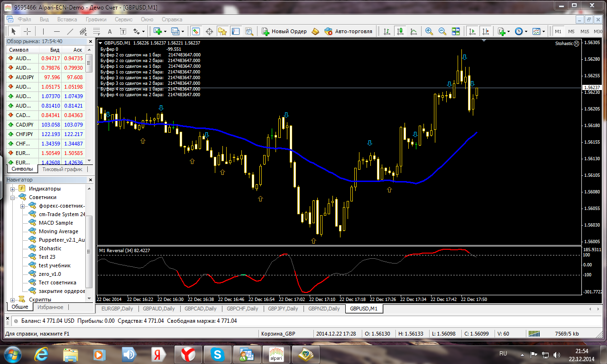Click the indicators list icon with green plus
The image size is (607, 364).
(x=502, y=31)
